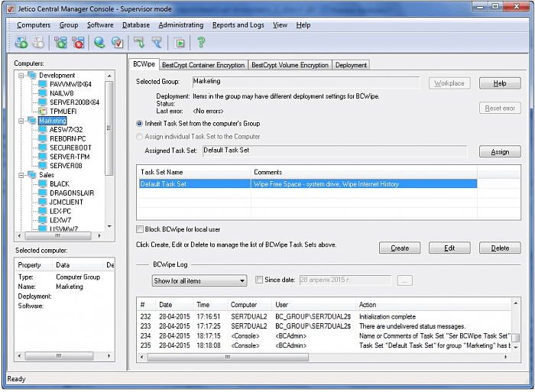Click the computers tree horizontal scrollbar thumb

point(58,235)
